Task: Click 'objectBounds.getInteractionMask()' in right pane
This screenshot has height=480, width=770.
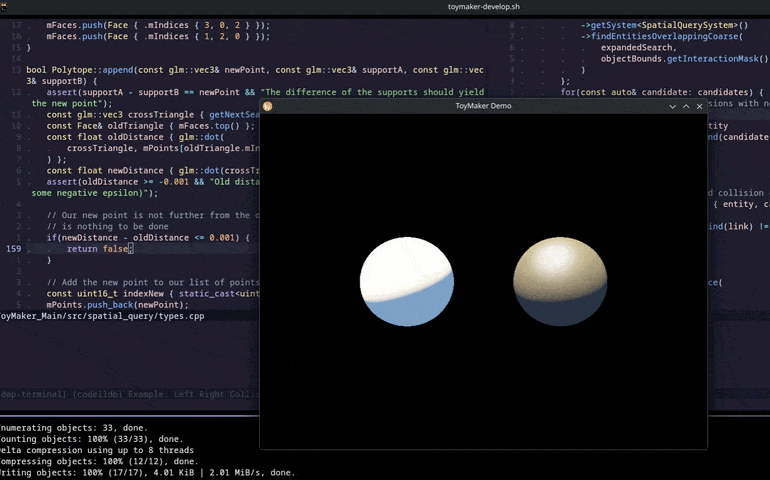Action: pyautogui.click(x=685, y=59)
